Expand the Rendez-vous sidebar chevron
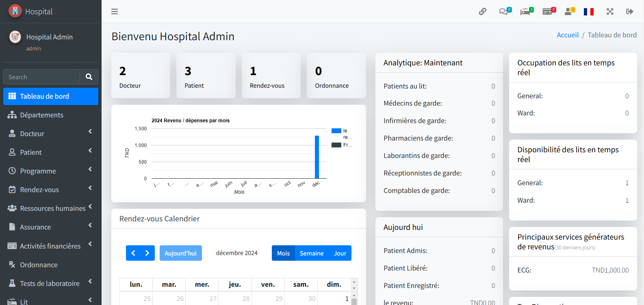 pos(90,188)
